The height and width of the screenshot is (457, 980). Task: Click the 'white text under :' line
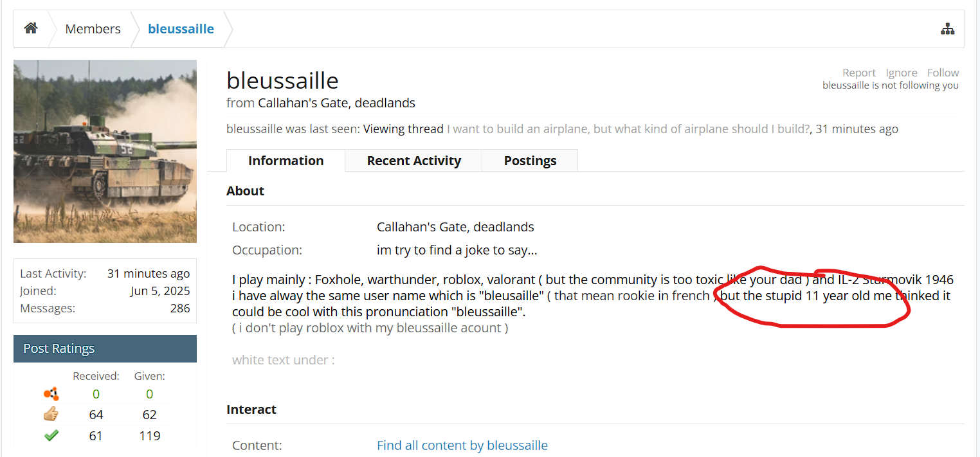click(283, 360)
